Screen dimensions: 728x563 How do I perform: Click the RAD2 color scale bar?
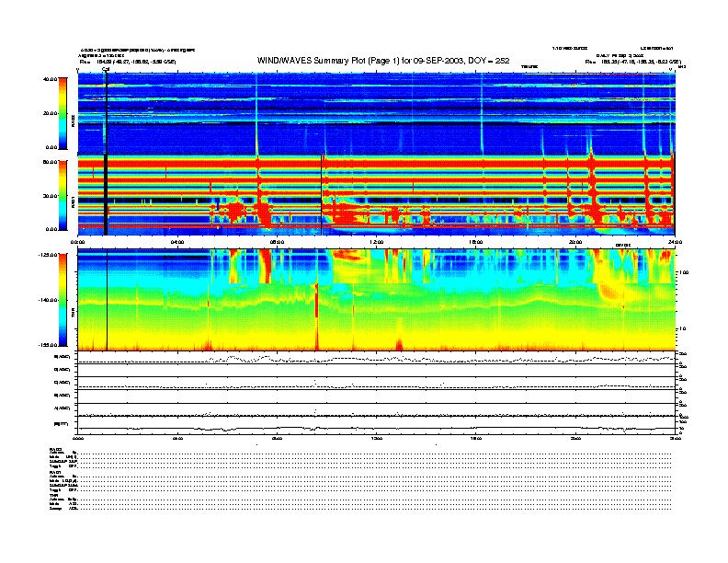[x=63, y=113]
